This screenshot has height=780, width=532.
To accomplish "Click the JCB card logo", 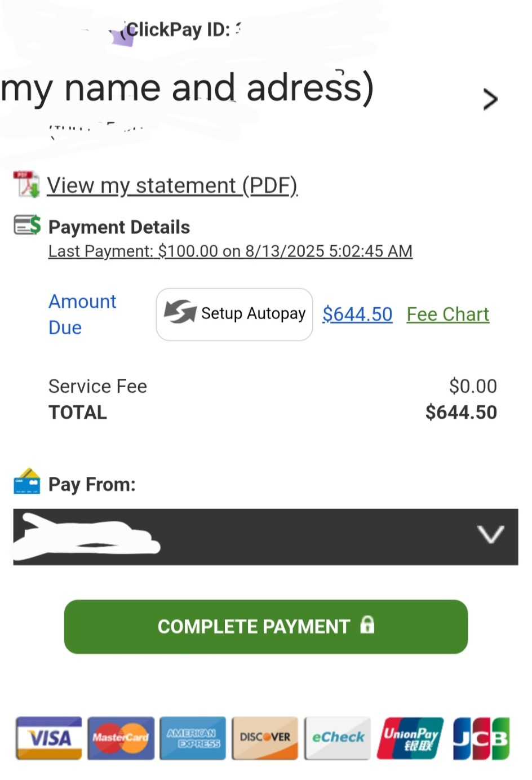I will tap(481, 738).
